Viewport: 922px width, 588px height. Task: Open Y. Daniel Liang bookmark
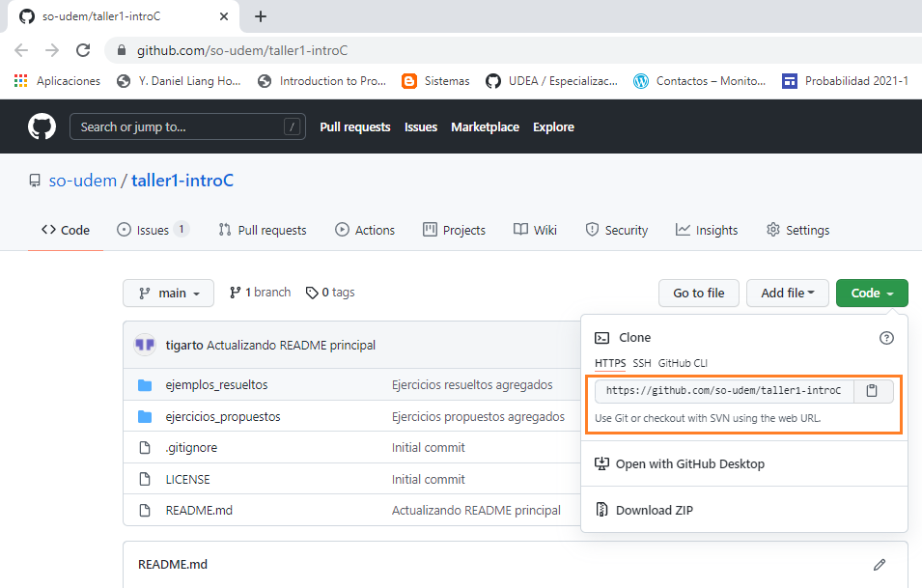pyautogui.click(x=179, y=80)
